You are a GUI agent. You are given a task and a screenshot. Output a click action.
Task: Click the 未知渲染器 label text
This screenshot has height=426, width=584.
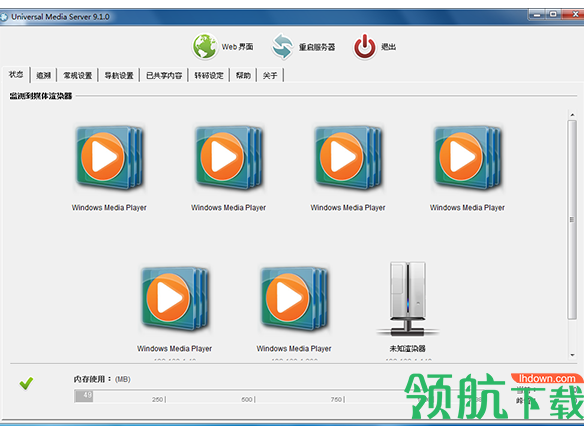(407, 349)
